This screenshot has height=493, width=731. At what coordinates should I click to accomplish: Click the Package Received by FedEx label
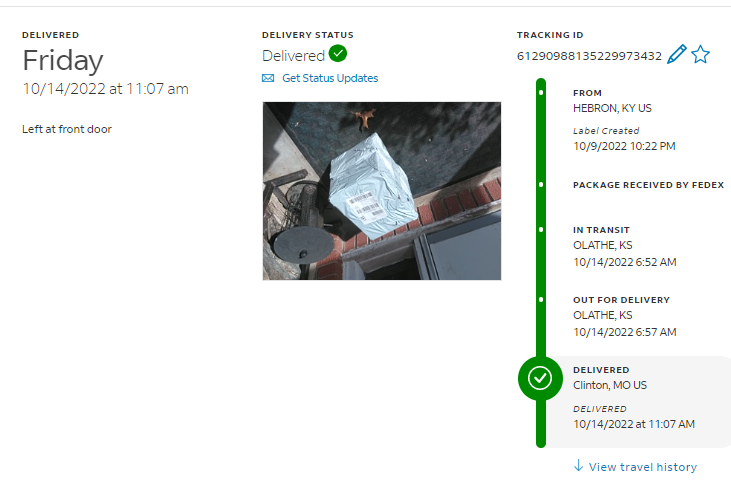(x=648, y=185)
